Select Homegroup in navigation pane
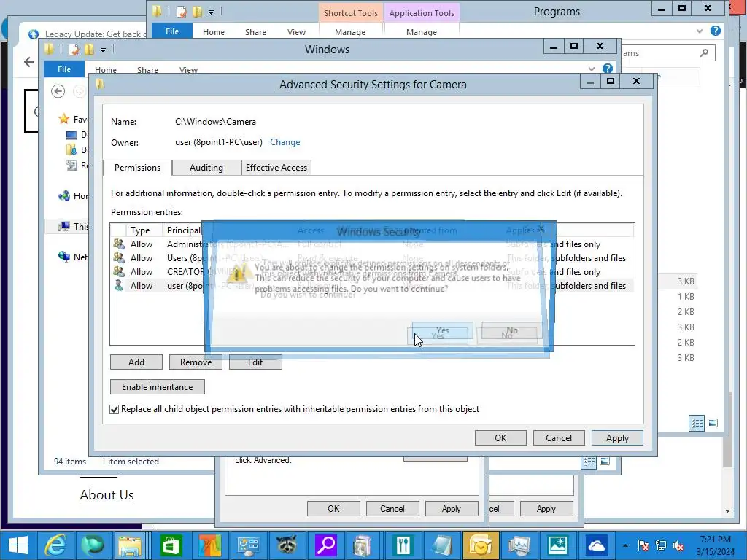Screen dimensions: 747x560 click(x=73, y=195)
